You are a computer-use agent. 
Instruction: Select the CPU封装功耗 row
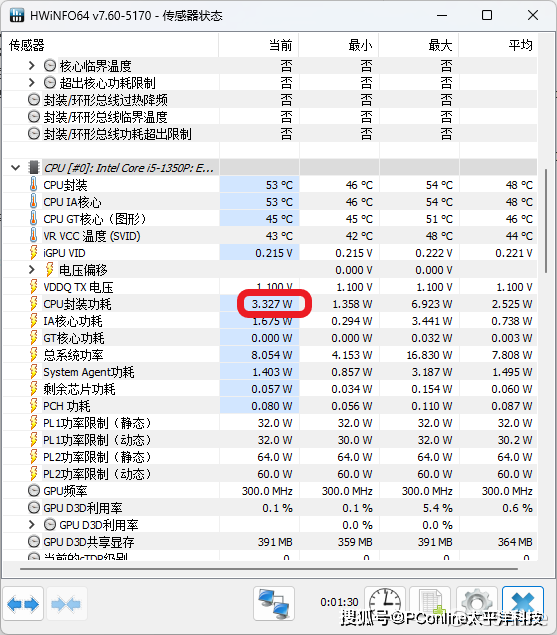coord(270,304)
